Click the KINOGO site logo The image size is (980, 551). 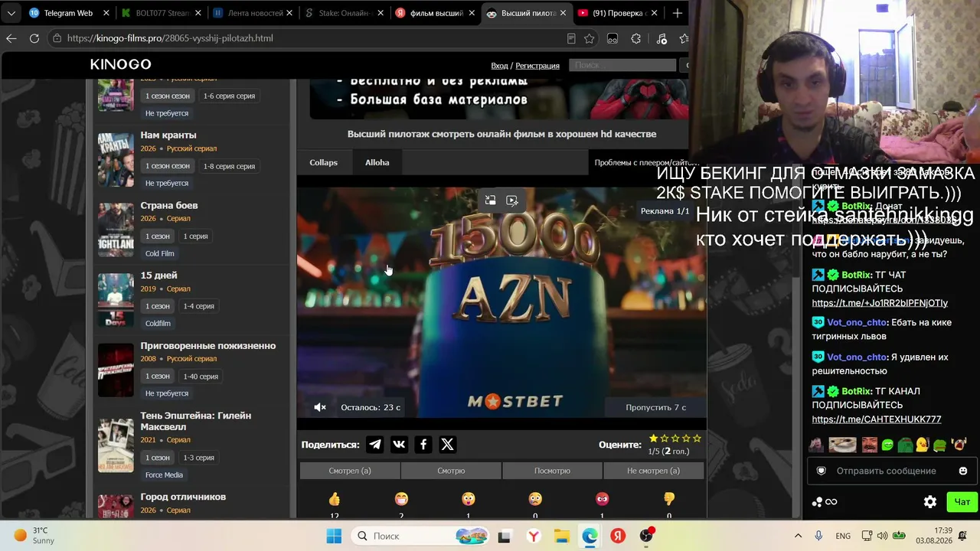(x=121, y=65)
